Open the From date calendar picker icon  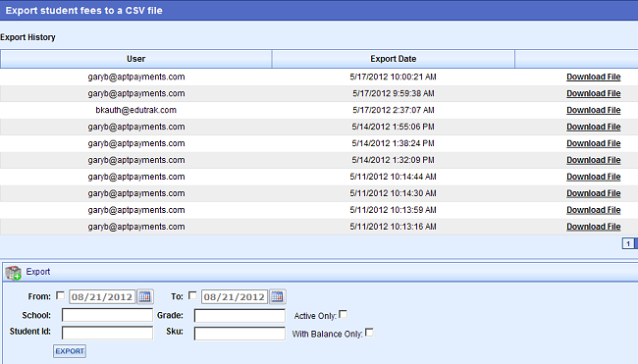coord(145,296)
